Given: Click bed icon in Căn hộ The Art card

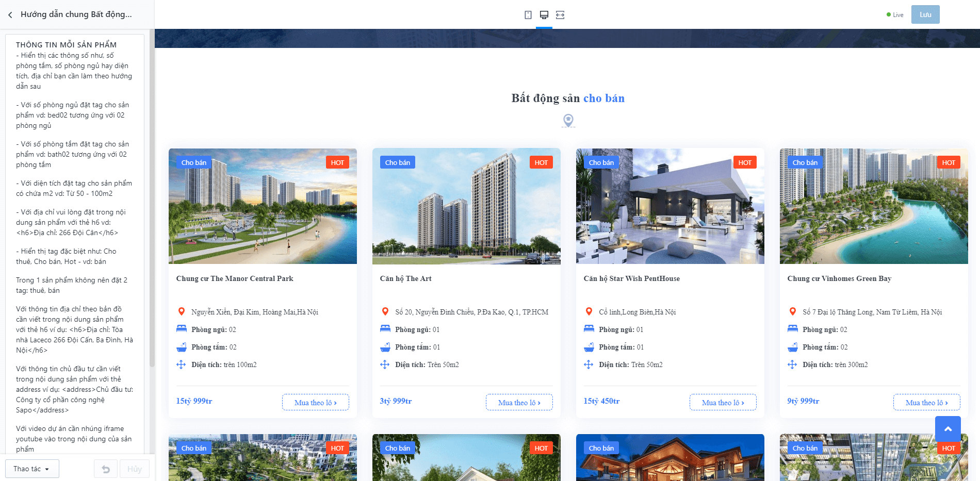Looking at the screenshot, I should click(x=385, y=329).
